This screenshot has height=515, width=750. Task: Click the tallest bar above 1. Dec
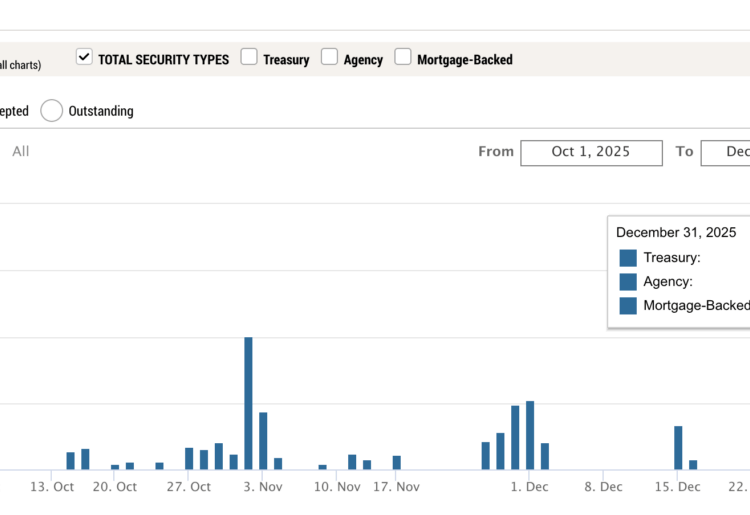(530, 435)
